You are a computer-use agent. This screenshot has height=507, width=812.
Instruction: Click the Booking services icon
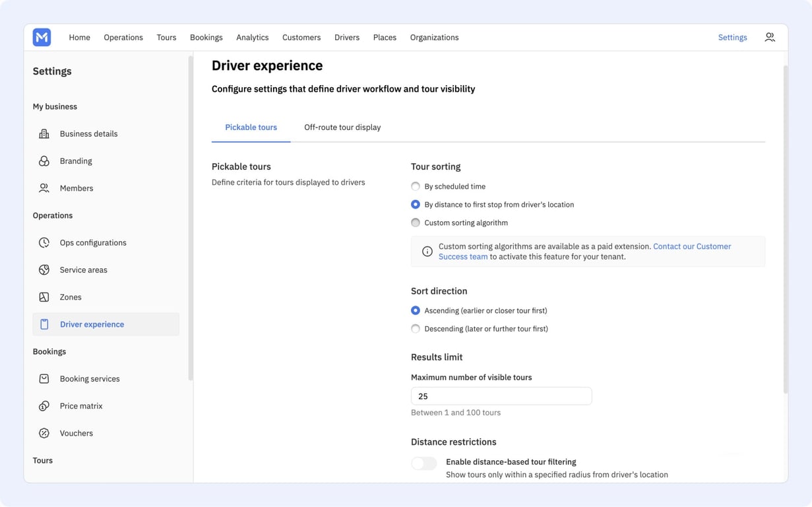pos(44,379)
